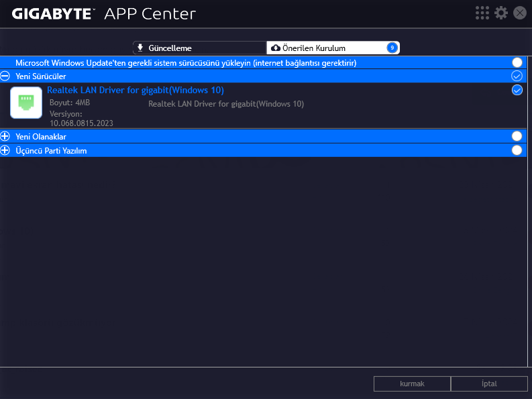This screenshot has height=399, width=532.
Task: Collapse the Yeni Sürücüler section
Action: click(5, 76)
